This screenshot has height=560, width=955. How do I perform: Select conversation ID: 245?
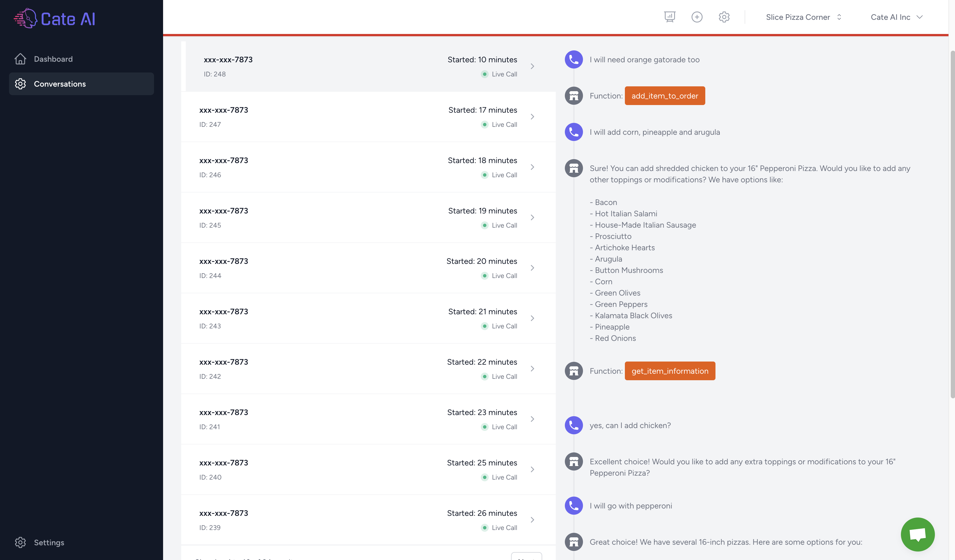pos(368,217)
